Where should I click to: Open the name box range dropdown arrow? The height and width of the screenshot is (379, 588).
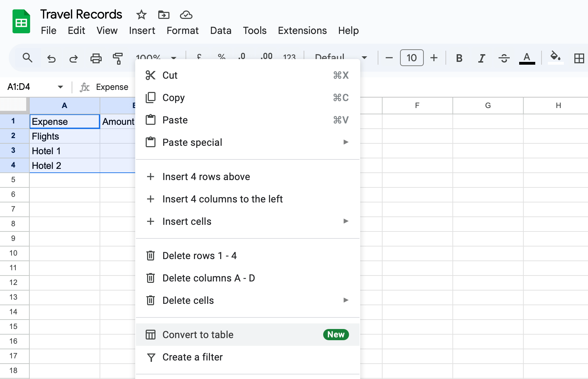point(60,87)
